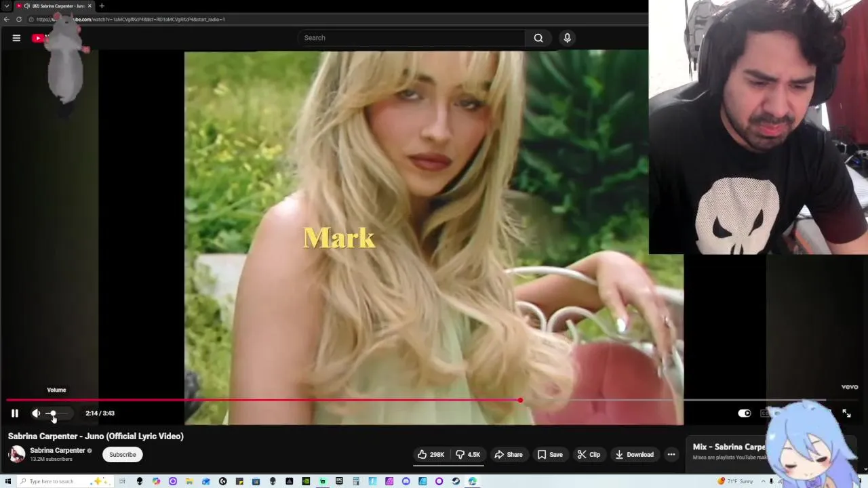868x488 pixels.
Task: Click inside the YouTube Search field
Action: click(411, 38)
